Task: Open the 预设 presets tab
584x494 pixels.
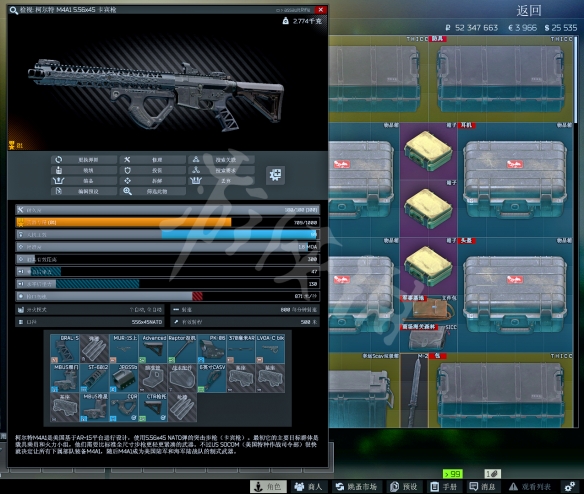Action: (404, 487)
